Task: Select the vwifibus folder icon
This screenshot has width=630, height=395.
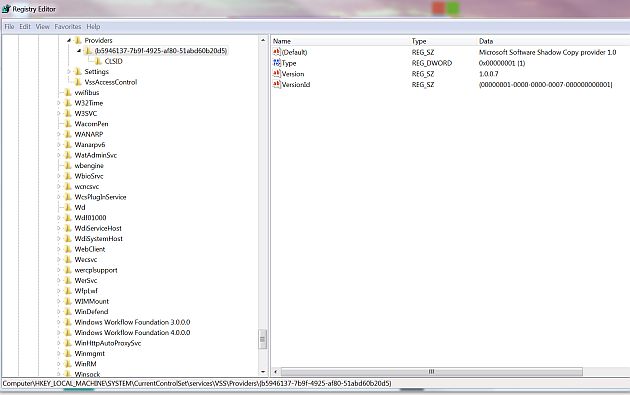Action: point(68,92)
